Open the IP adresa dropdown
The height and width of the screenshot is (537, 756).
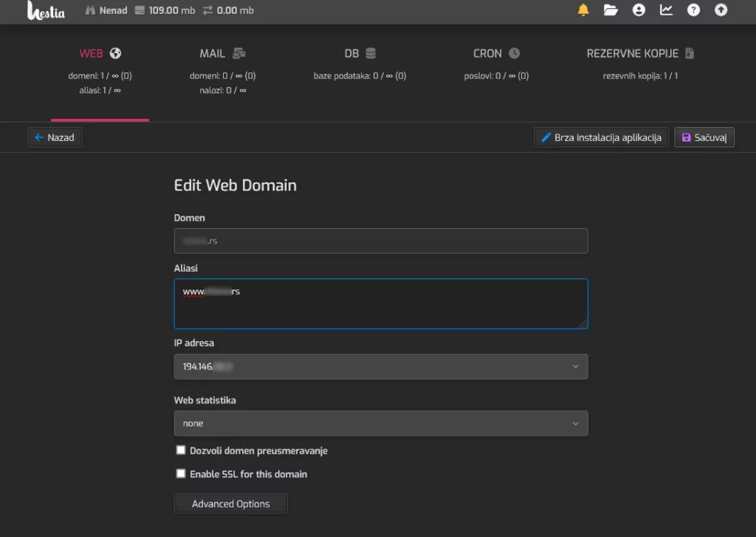tap(381, 366)
